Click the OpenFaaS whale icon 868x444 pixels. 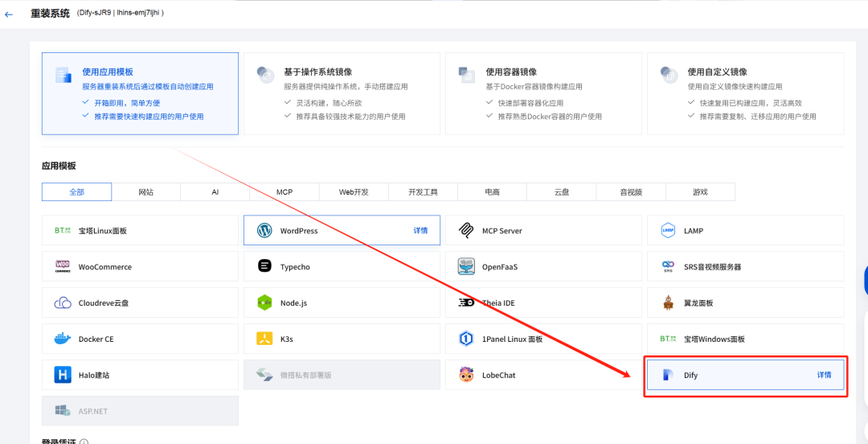[x=467, y=266]
